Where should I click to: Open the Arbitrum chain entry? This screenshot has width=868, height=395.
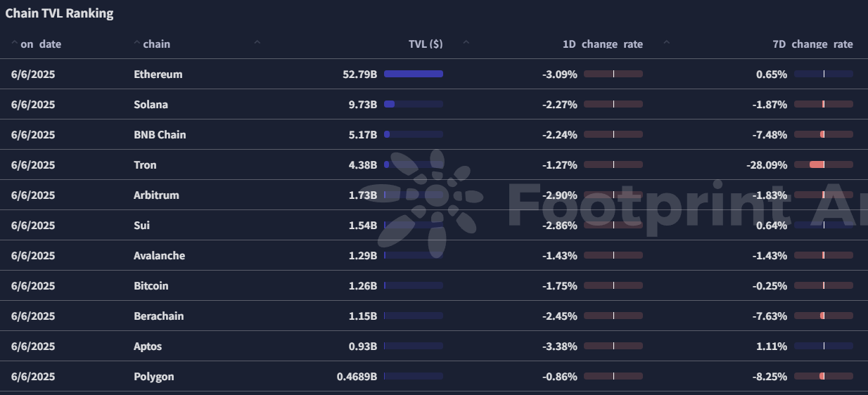pos(156,195)
